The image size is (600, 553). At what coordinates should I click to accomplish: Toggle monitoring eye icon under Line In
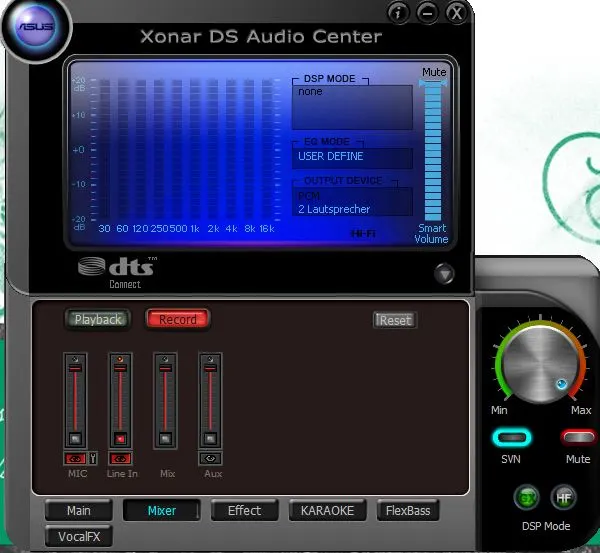tap(120, 459)
